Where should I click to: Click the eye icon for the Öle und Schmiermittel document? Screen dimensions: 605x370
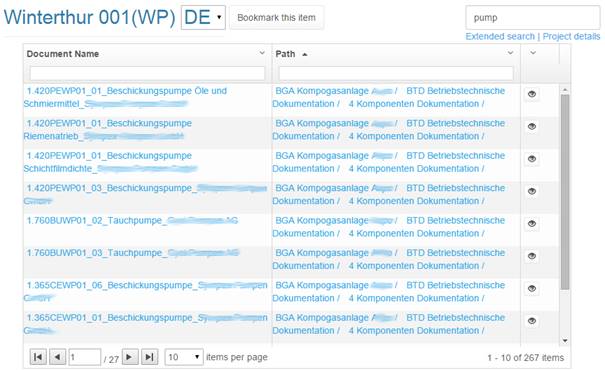point(532,94)
